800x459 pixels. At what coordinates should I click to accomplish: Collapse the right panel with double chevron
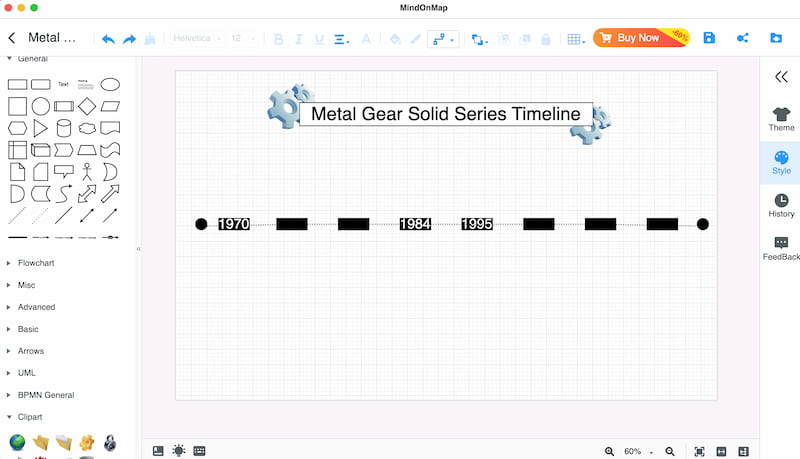[x=781, y=77]
